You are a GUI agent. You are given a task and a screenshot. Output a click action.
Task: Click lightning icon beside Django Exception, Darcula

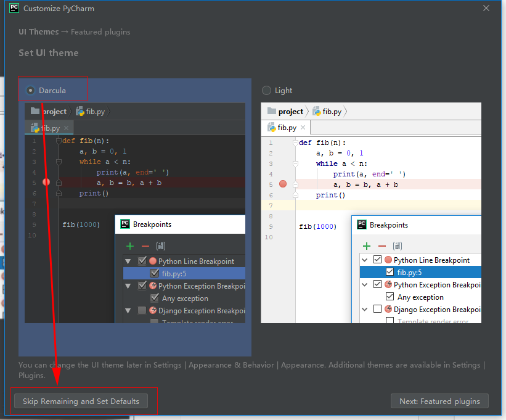pos(153,310)
